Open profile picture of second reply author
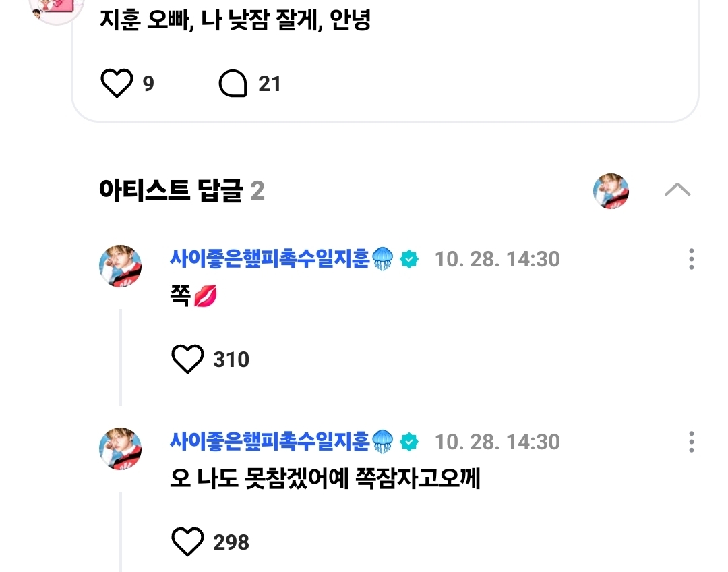Viewport: 728px width, 572px height. point(120,449)
